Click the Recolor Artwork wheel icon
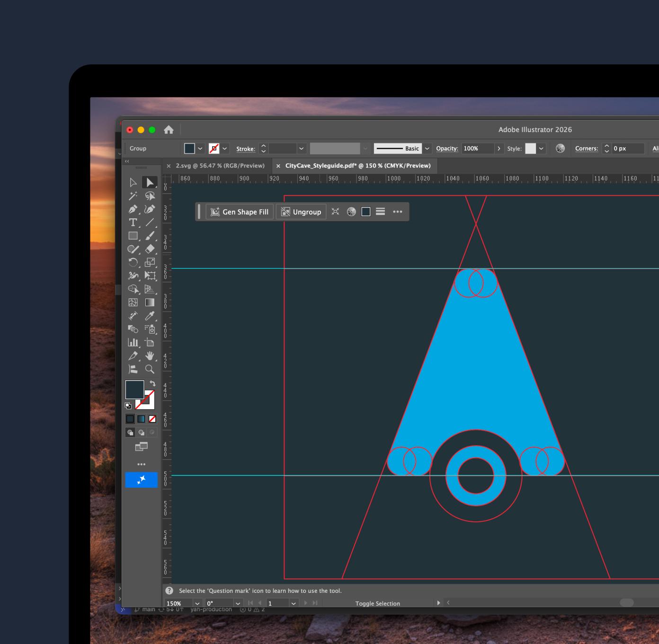The width and height of the screenshot is (659, 644). coord(561,149)
